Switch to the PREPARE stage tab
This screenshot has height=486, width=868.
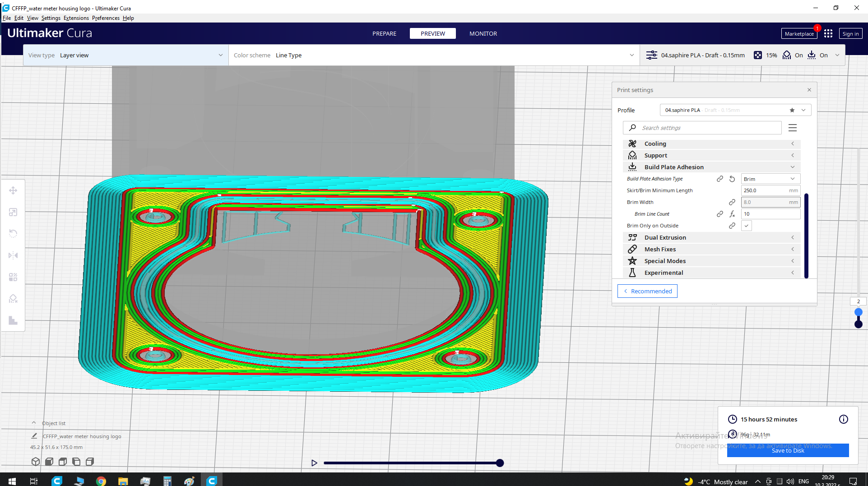[x=384, y=33]
